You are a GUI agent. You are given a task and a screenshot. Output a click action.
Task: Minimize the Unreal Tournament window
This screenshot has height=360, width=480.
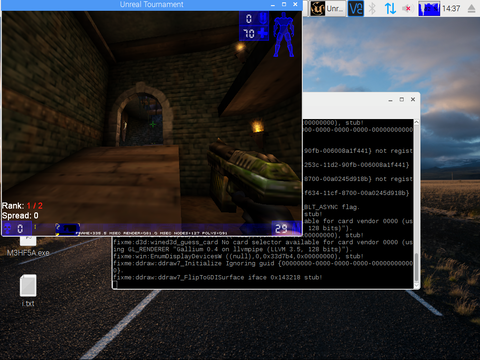[x=273, y=5]
